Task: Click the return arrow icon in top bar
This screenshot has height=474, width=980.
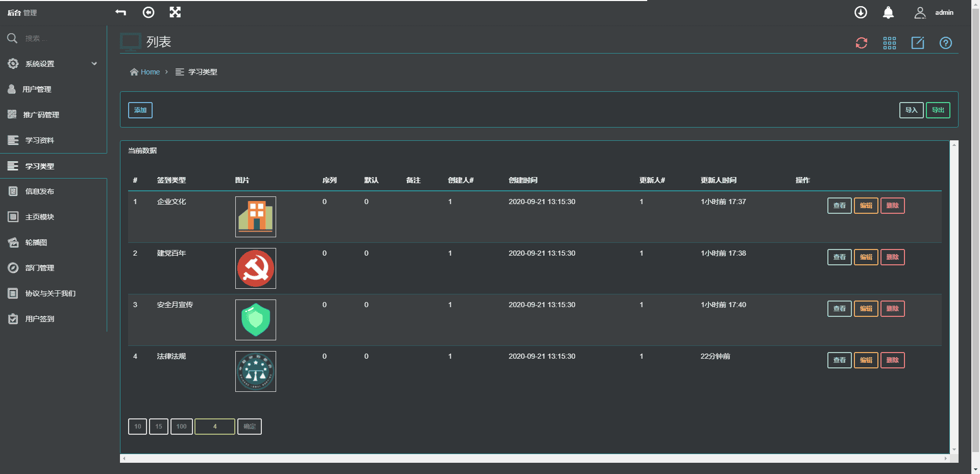Action: coord(120,12)
